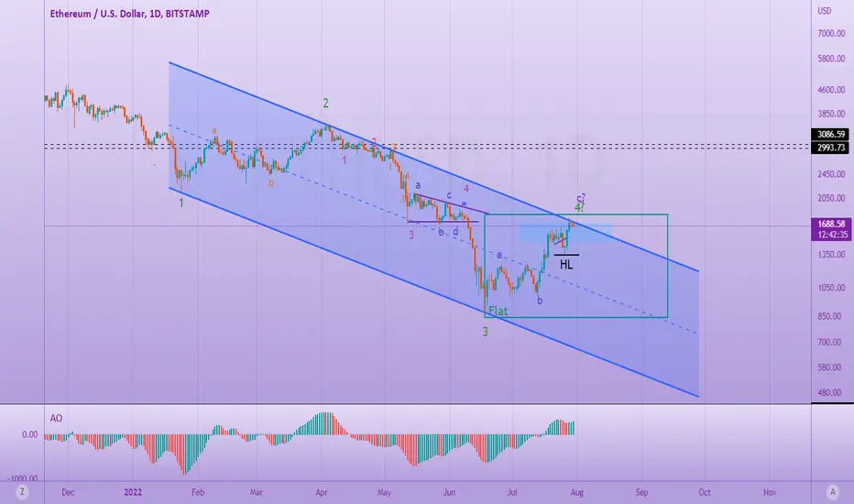Select the green 4? wave label near August
This screenshot has height=504, width=854.
(x=579, y=207)
